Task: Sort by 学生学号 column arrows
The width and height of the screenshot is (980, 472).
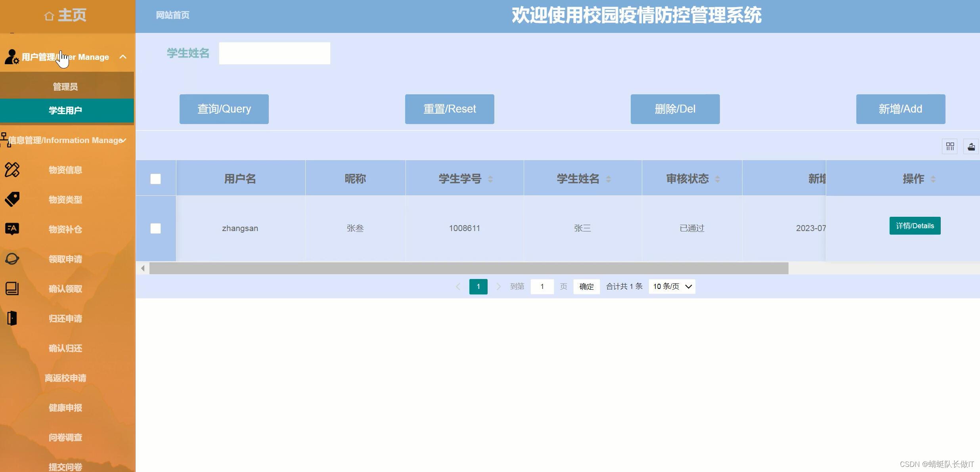Action: [x=490, y=179]
